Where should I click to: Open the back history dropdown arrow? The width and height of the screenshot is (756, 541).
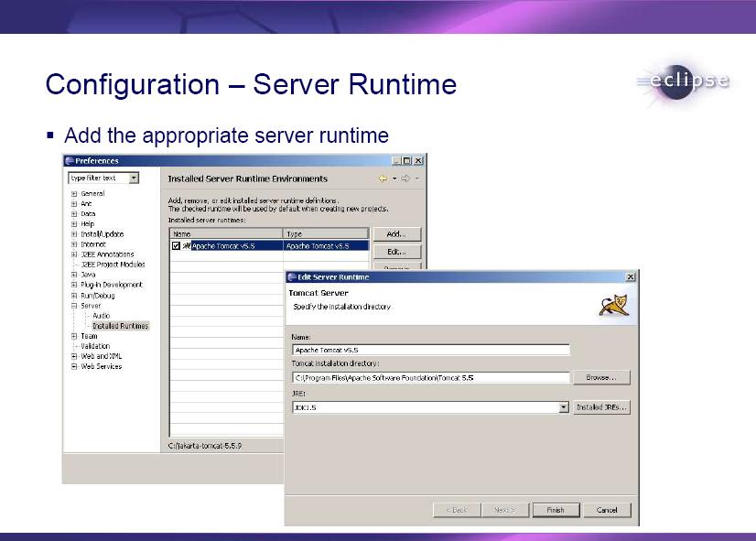tap(394, 179)
